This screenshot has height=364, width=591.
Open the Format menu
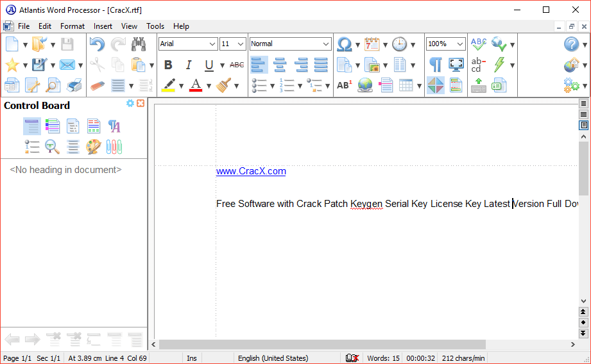pyautogui.click(x=73, y=26)
